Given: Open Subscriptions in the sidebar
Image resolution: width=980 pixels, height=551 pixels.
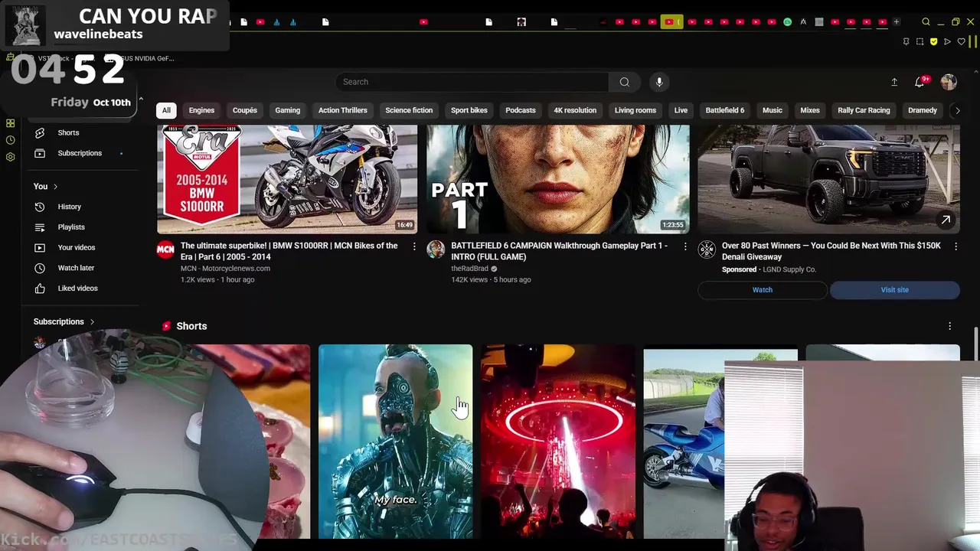Looking at the screenshot, I should click(x=80, y=153).
